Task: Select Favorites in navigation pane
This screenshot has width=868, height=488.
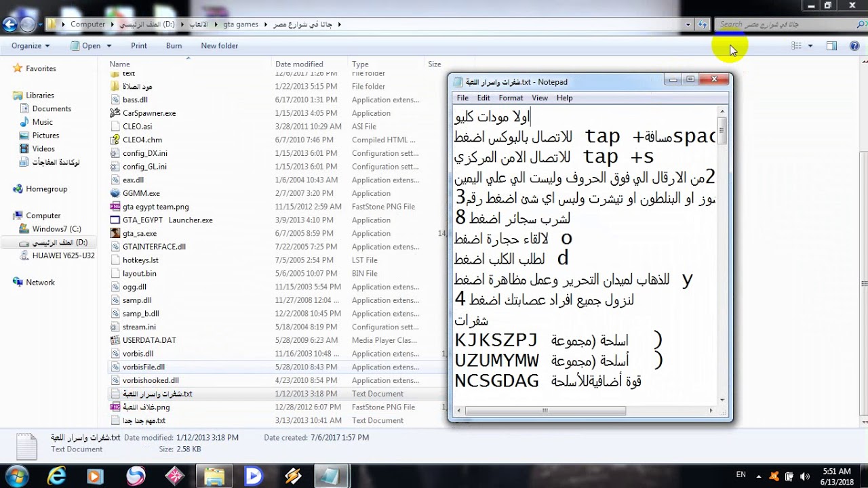Action: [x=41, y=68]
